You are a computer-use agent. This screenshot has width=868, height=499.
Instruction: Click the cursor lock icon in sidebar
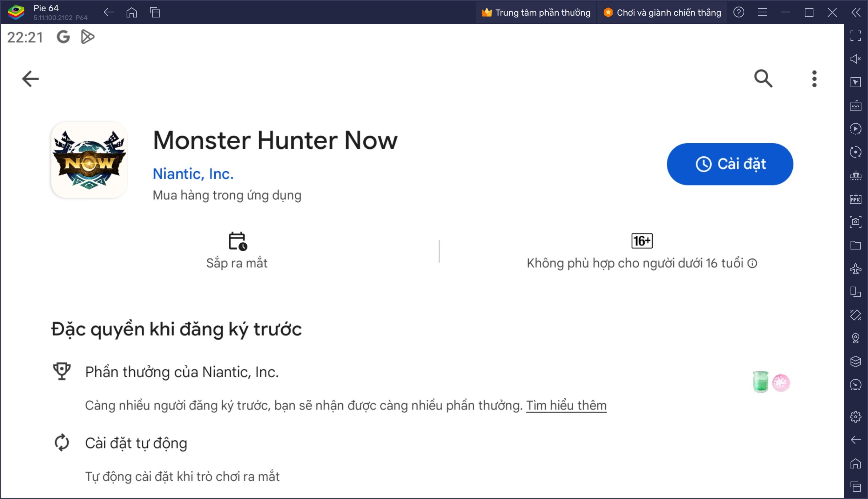pyautogui.click(x=856, y=82)
